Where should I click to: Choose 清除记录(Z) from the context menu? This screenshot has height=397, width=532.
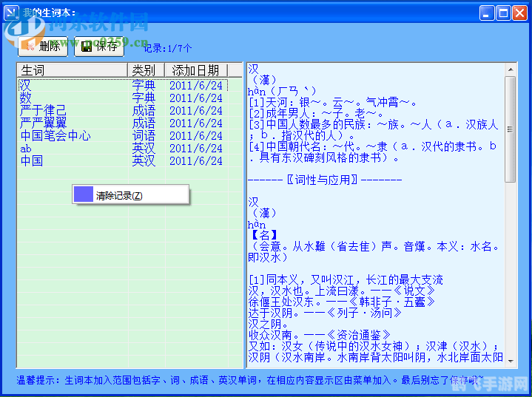pyautogui.click(x=131, y=194)
